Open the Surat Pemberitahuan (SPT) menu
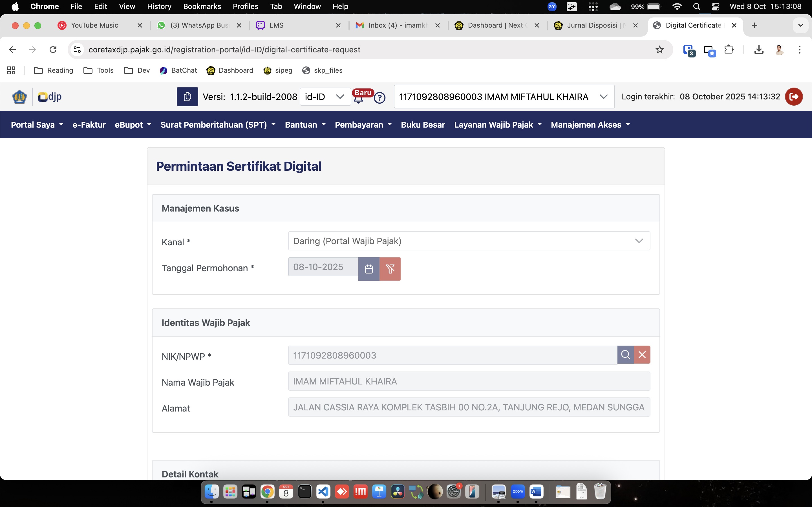The width and height of the screenshot is (812, 507). coord(218,125)
